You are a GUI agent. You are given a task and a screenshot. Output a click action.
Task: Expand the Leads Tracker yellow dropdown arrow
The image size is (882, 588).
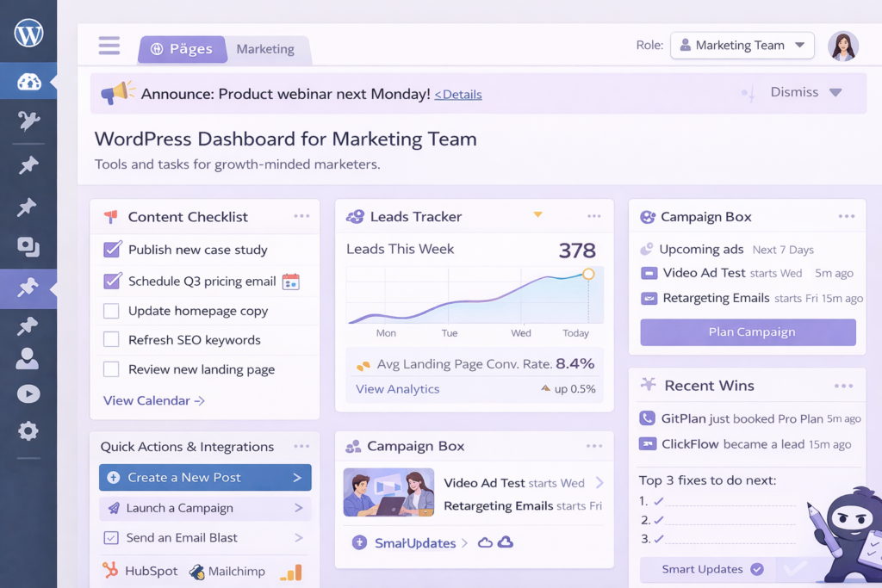(x=537, y=214)
